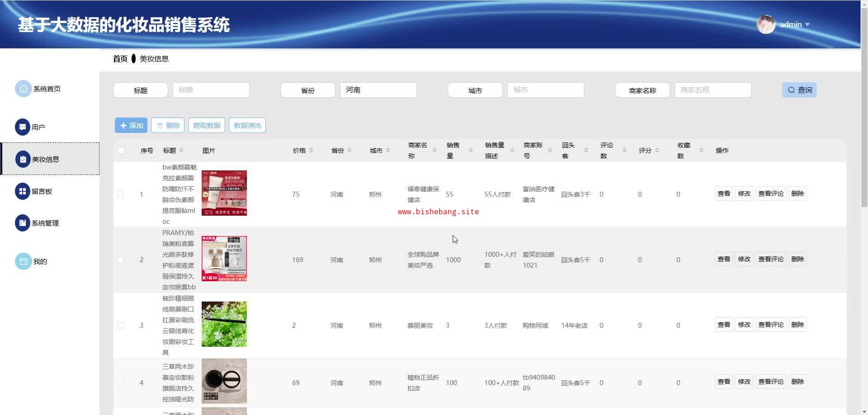Click 修改 for row 2
The height and width of the screenshot is (415, 868).
(744, 259)
